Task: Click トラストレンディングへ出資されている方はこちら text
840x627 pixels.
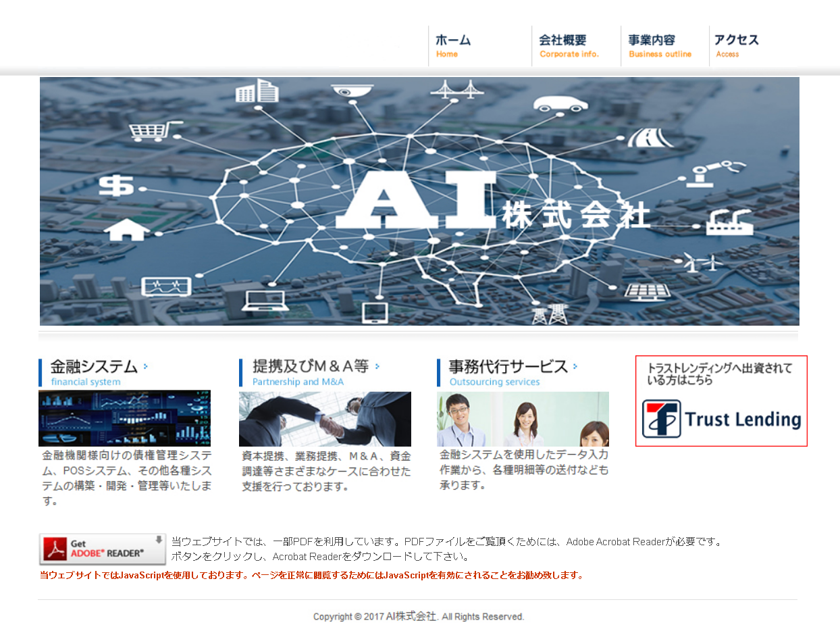Action: (719, 374)
